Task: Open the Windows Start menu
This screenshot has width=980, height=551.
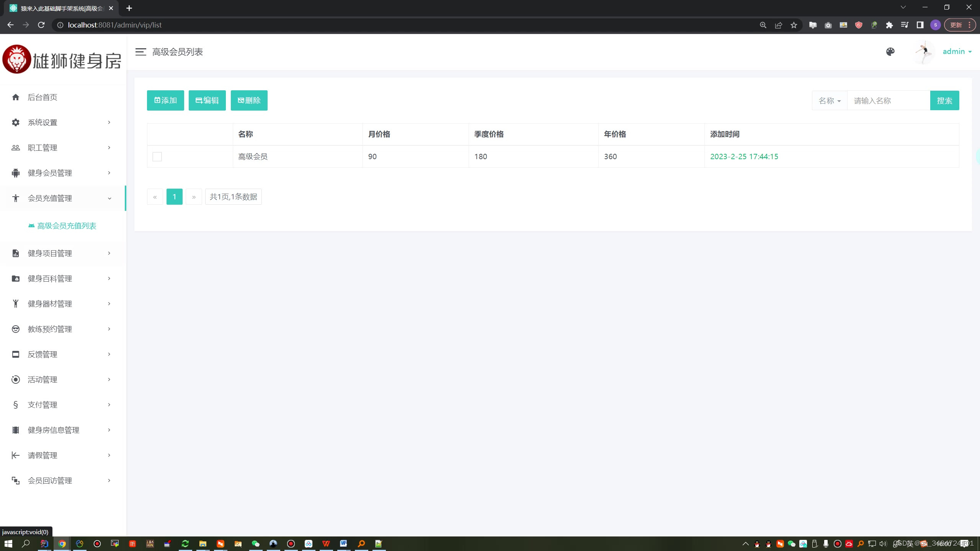Action: click(8, 543)
